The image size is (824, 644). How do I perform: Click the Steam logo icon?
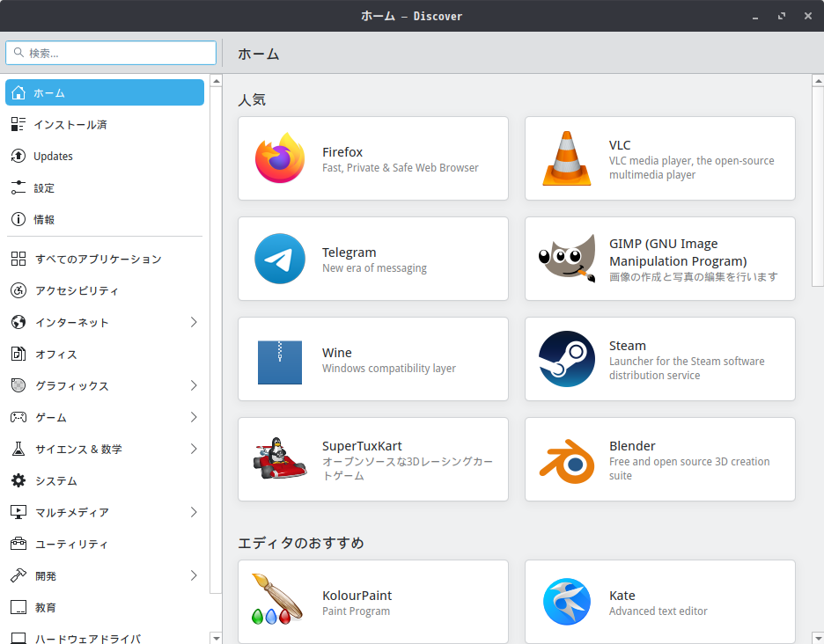point(567,359)
